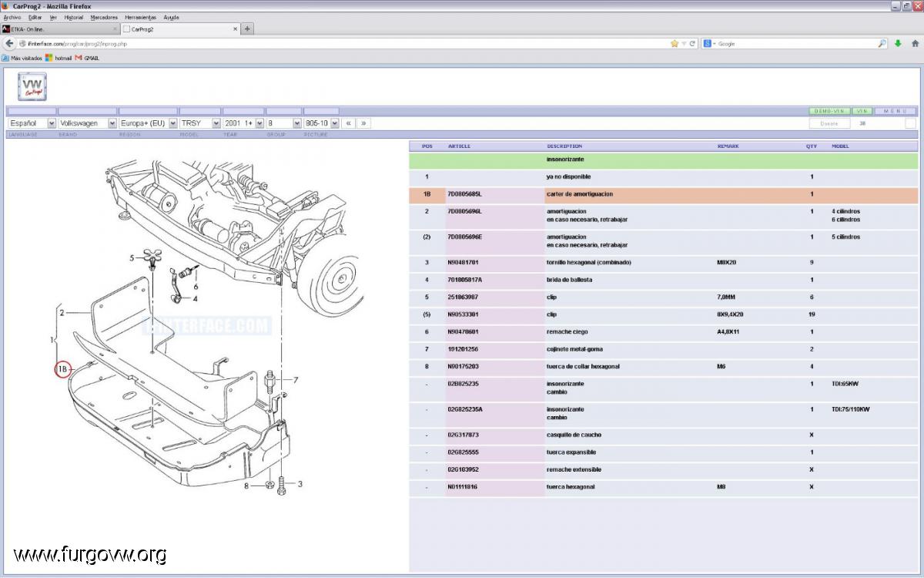Click the VW CarProg logo icon
Image resolution: width=924 pixels, height=578 pixels.
point(32,86)
